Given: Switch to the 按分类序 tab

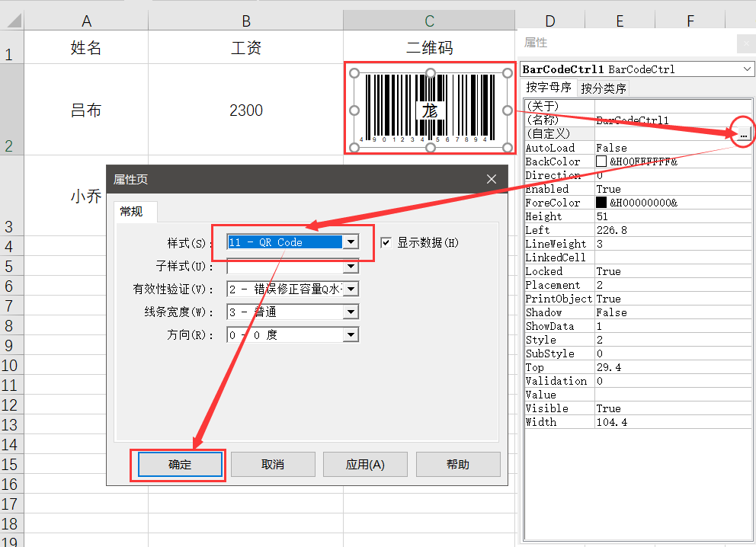Looking at the screenshot, I should click(603, 88).
